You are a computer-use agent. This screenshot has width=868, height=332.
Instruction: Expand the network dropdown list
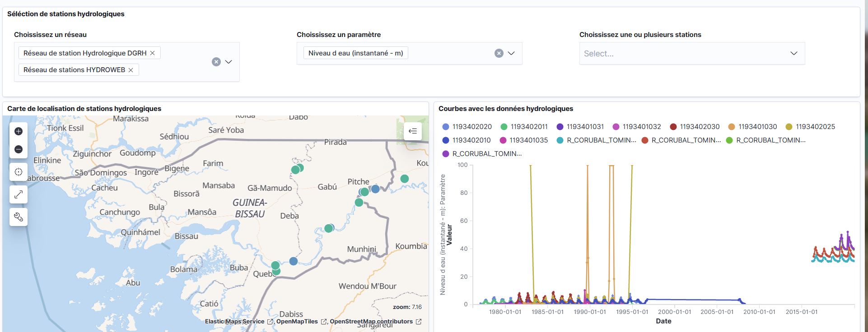[x=229, y=62]
